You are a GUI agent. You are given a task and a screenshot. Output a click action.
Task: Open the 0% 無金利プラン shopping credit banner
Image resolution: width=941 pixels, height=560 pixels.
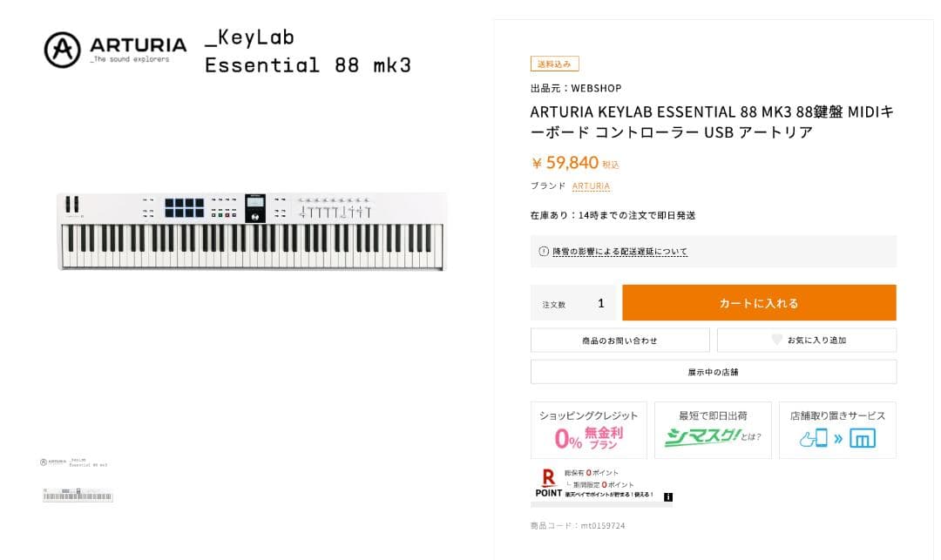coord(588,428)
